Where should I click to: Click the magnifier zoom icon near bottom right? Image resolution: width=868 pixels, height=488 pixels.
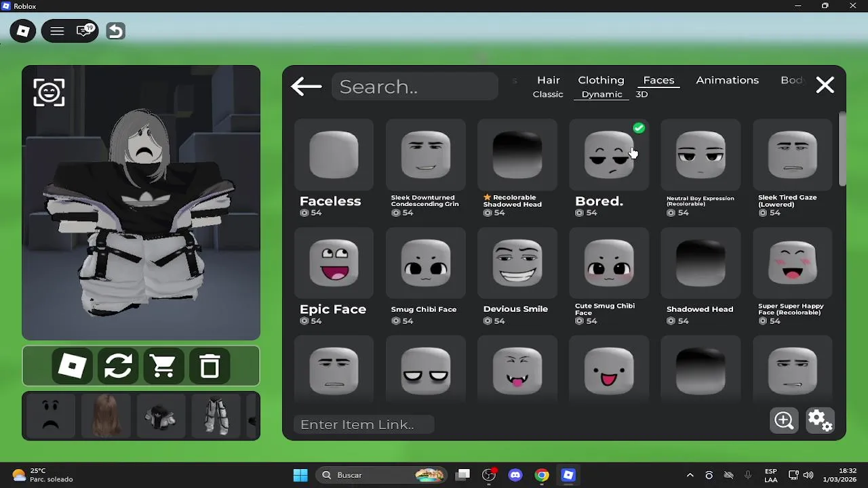[x=784, y=420]
